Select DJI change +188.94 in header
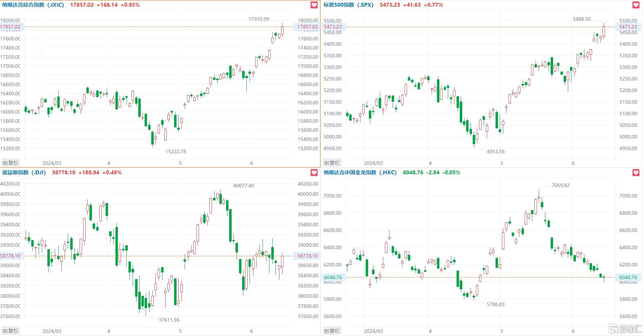644x336 pixels. [89, 173]
